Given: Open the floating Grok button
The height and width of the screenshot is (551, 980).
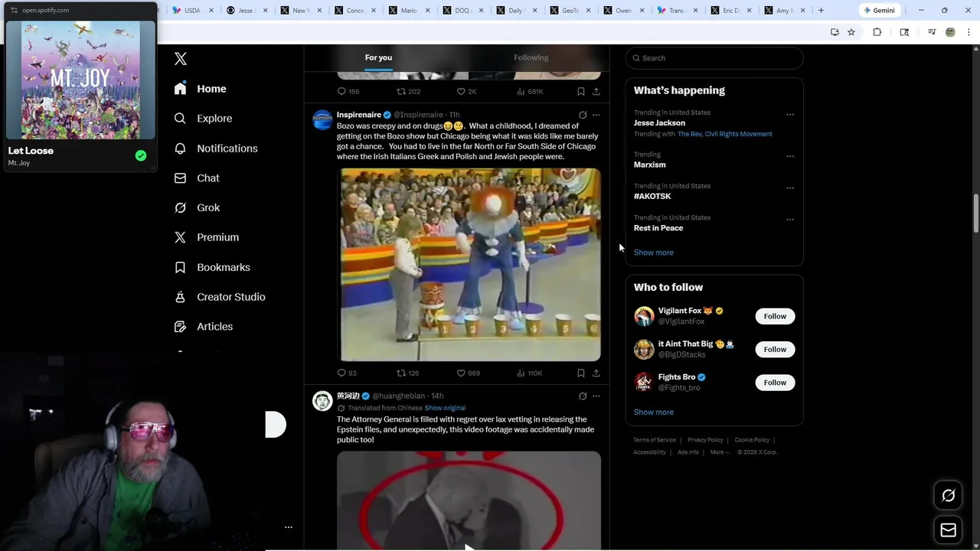Looking at the screenshot, I should tap(949, 496).
